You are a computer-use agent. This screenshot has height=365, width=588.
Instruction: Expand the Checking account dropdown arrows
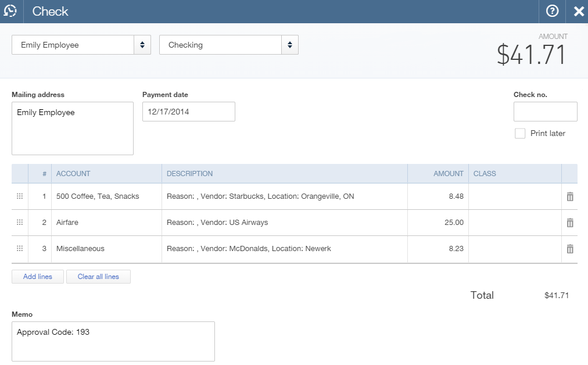click(290, 45)
